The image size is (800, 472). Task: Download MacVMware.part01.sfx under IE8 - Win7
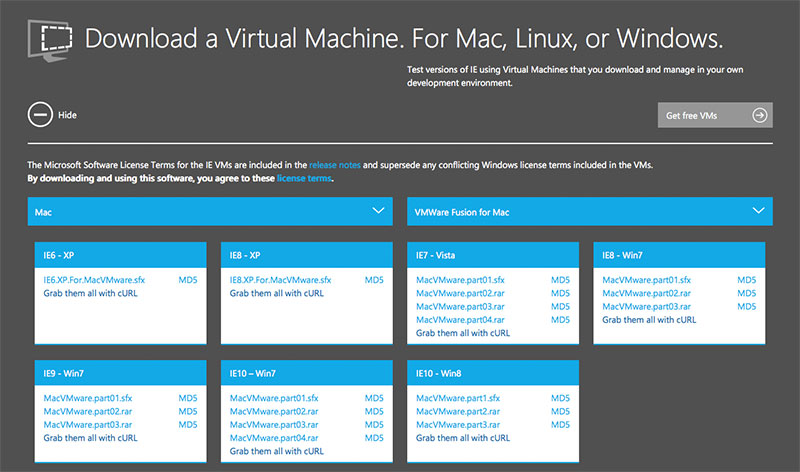[x=646, y=280]
